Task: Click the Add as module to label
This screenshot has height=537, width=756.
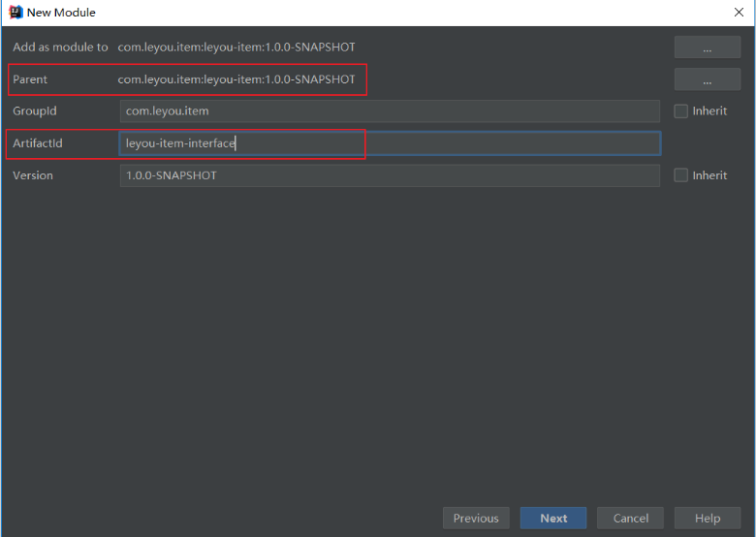Action: 60,47
